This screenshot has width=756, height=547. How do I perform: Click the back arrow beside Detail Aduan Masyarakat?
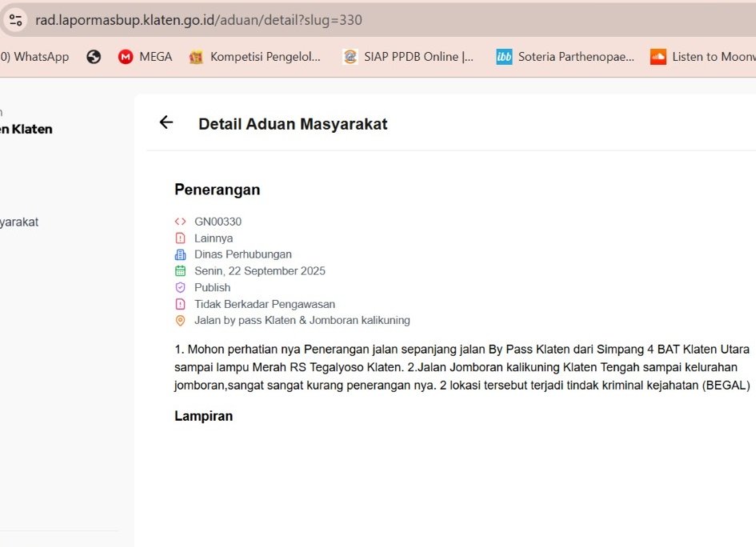(x=166, y=122)
